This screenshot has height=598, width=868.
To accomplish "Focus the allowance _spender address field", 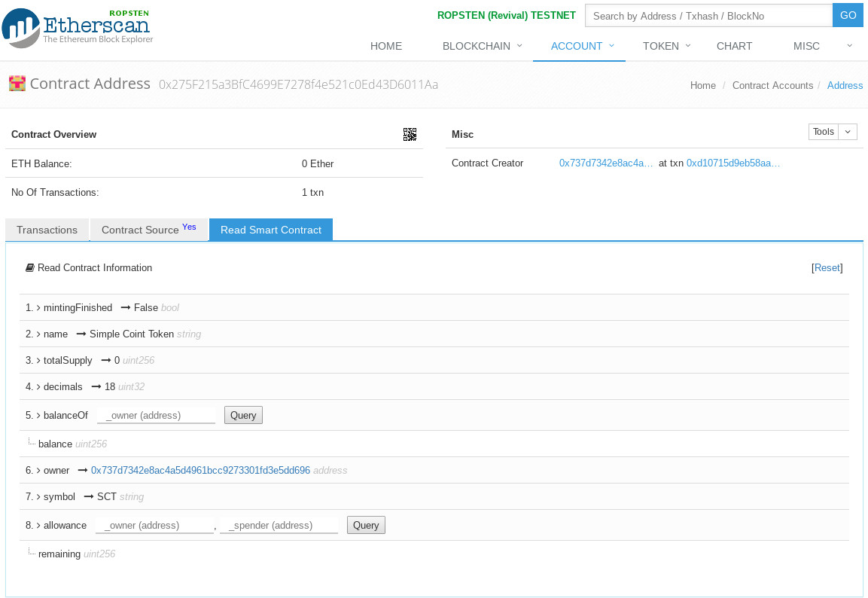I will click(x=279, y=526).
